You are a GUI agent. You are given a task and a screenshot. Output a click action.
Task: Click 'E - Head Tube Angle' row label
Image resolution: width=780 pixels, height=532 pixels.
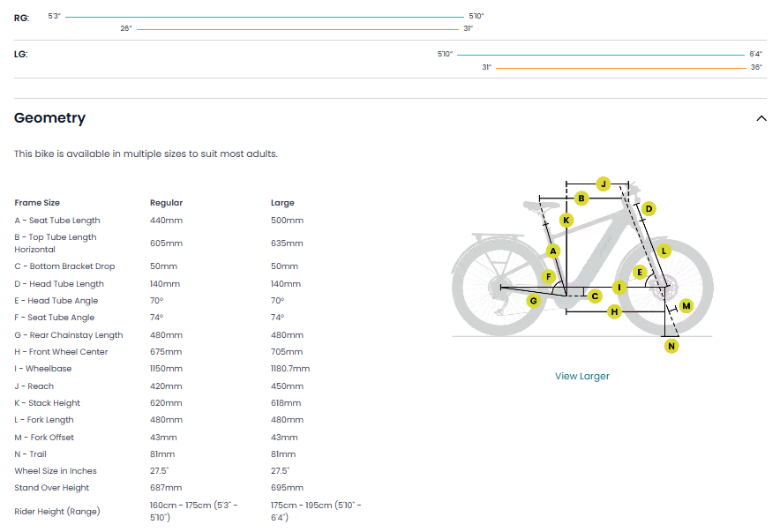pyautogui.click(x=56, y=301)
